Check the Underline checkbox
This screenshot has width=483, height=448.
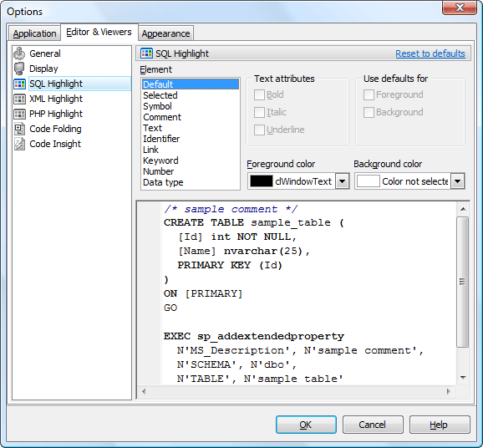pos(259,130)
